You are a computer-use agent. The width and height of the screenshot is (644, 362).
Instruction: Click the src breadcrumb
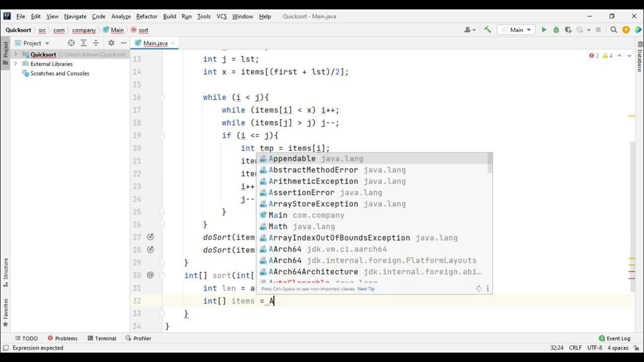coord(42,30)
